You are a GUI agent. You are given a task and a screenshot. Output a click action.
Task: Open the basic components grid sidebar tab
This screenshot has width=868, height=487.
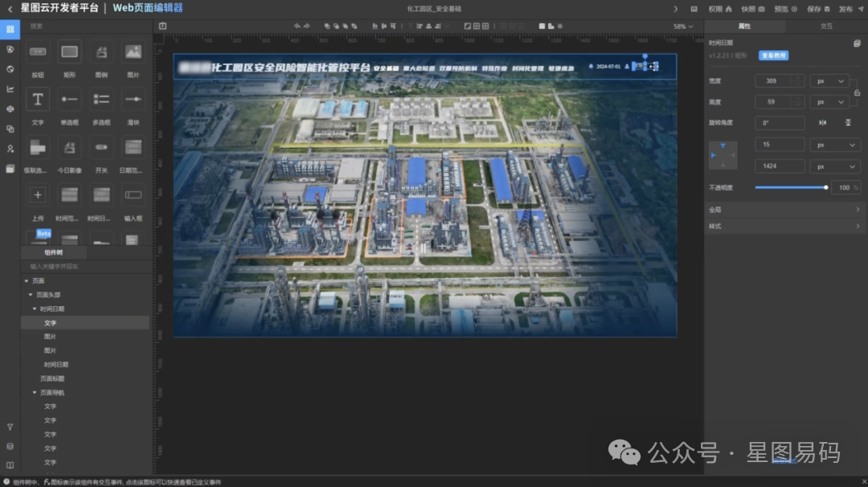(x=10, y=29)
